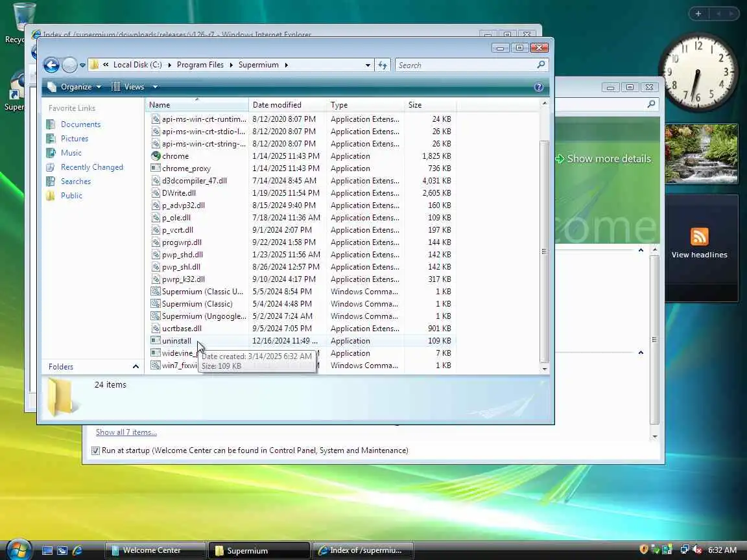Launch Internet Explorer from quick launch
This screenshot has height=560, width=747.
[77, 550]
